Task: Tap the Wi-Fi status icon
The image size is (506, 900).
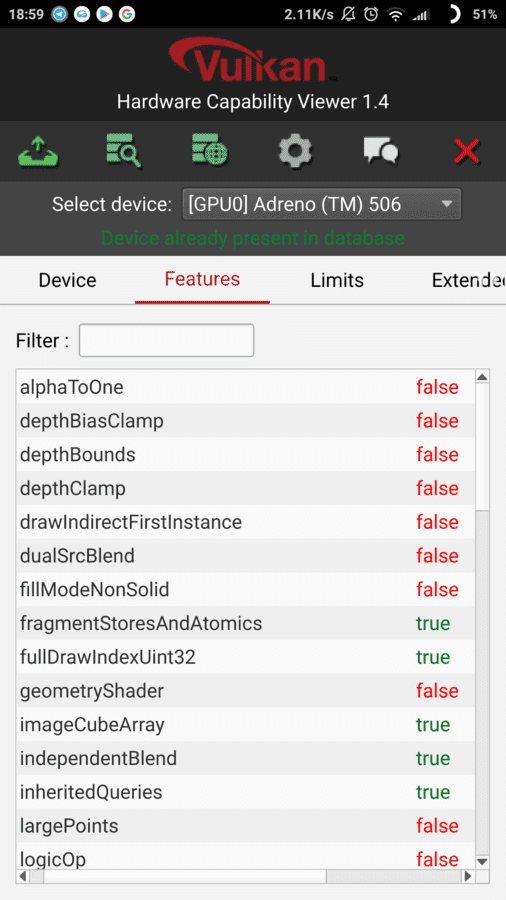Action: pyautogui.click(x=395, y=15)
